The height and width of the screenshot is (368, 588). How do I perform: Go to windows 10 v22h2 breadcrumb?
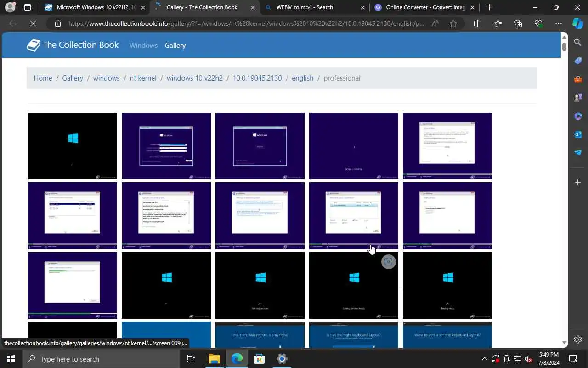point(194,78)
